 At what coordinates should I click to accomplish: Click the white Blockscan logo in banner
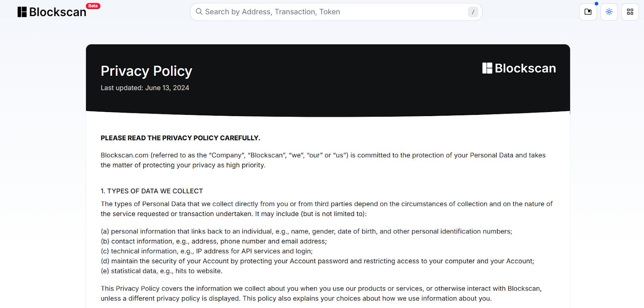(519, 68)
